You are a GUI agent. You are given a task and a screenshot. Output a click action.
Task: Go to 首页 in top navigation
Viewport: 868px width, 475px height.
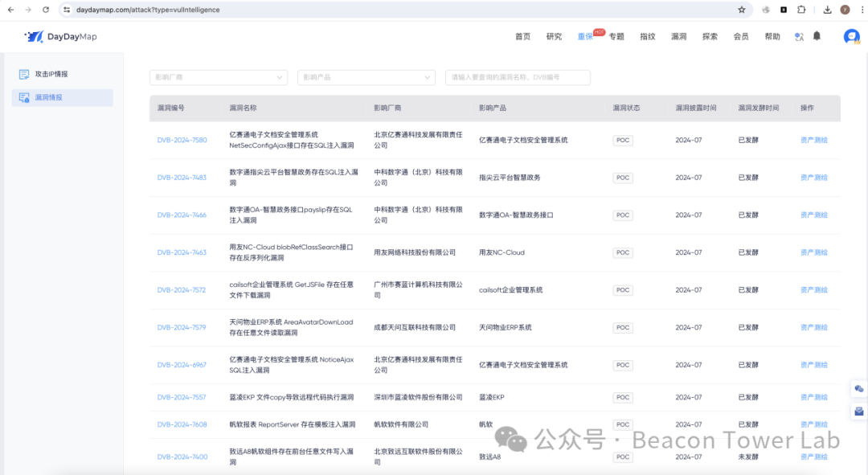522,36
